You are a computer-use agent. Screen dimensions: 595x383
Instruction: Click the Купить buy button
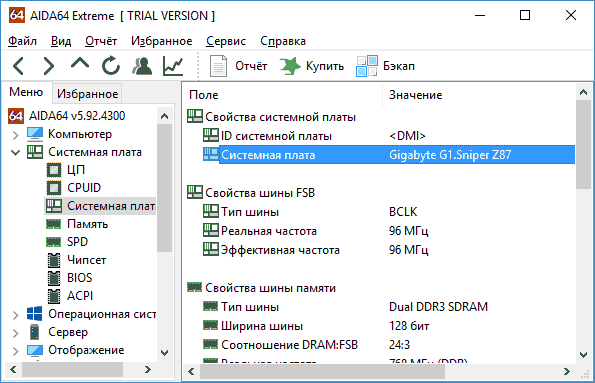pyautogui.click(x=312, y=66)
